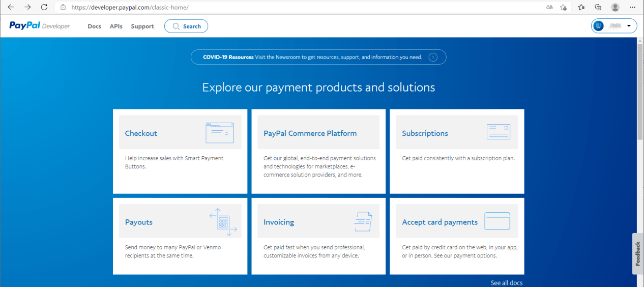Image resolution: width=644 pixels, height=287 pixels.
Task: Click 'Get paid fast when you send professional' text
Action: [x=314, y=247]
